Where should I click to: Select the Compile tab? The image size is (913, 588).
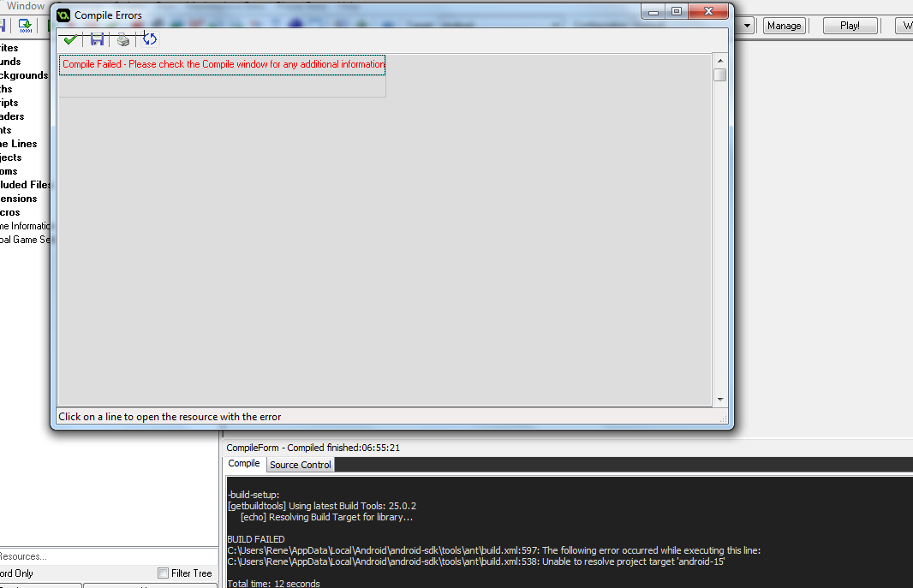244,464
